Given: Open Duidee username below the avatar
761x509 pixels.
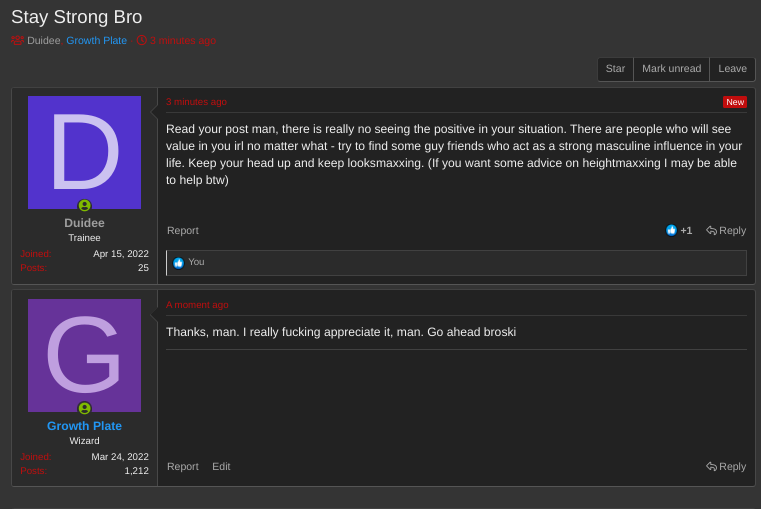Looking at the screenshot, I should [x=84, y=223].
